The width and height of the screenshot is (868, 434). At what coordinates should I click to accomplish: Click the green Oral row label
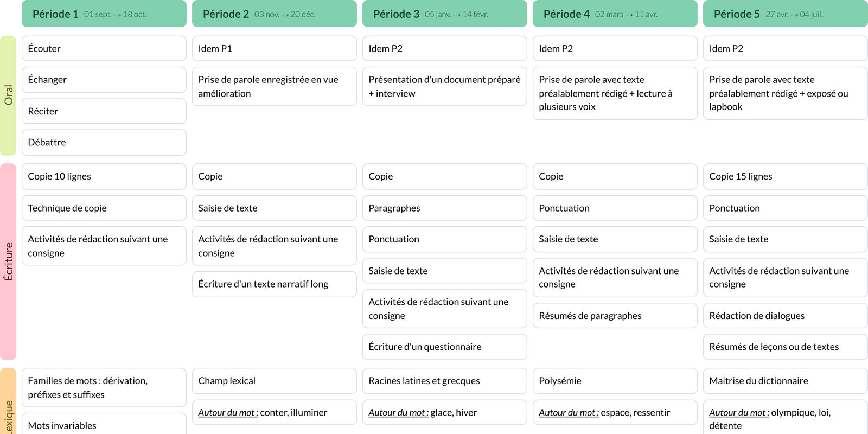pos(8,95)
